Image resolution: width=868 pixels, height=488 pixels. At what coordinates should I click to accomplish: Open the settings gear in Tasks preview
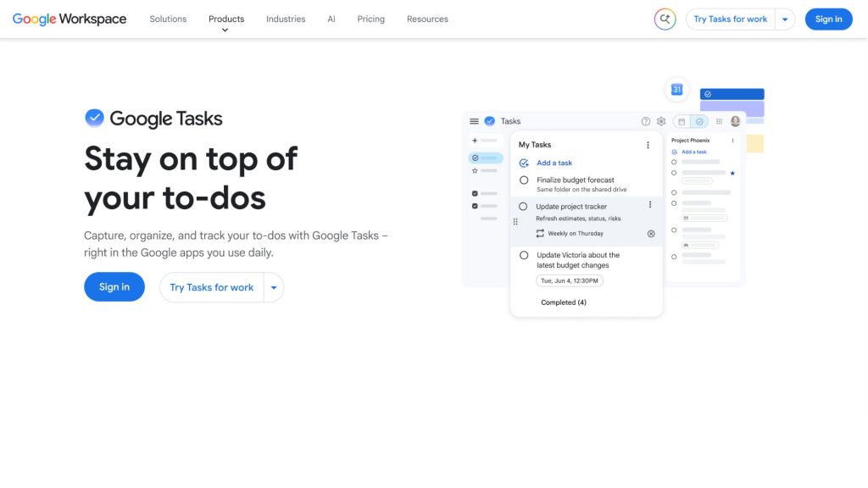tap(661, 121)
